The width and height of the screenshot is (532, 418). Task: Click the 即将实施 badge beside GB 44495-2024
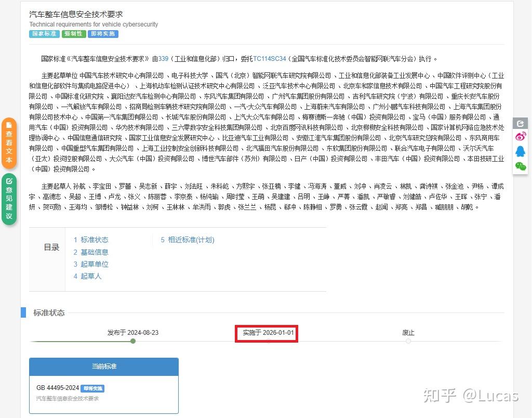pos(92,388)
